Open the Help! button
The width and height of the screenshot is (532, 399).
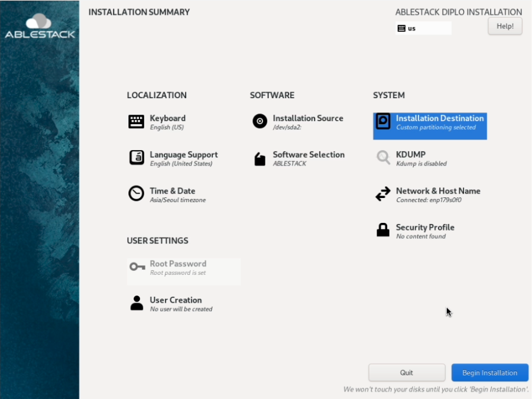[x=505, y=26]
